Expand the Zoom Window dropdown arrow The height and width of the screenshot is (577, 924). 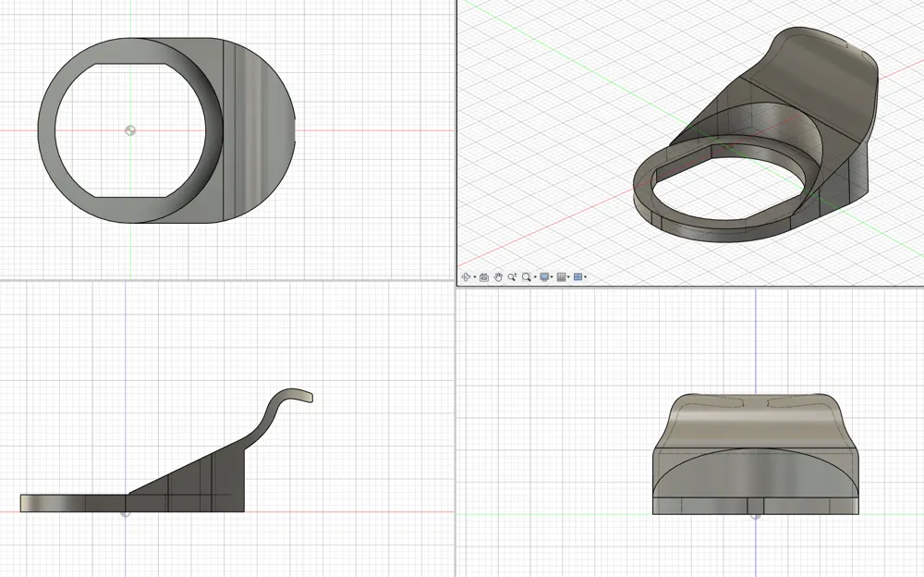(x=535, y=277)
